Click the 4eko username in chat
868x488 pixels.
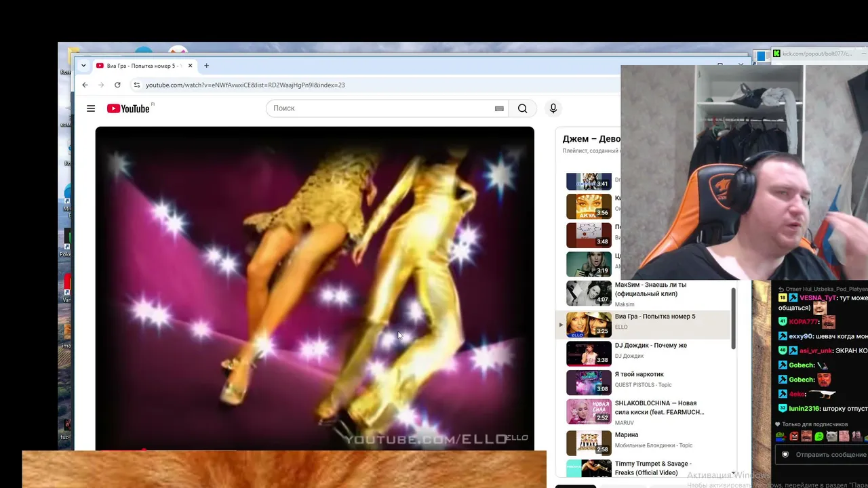(x=797, y=394)
